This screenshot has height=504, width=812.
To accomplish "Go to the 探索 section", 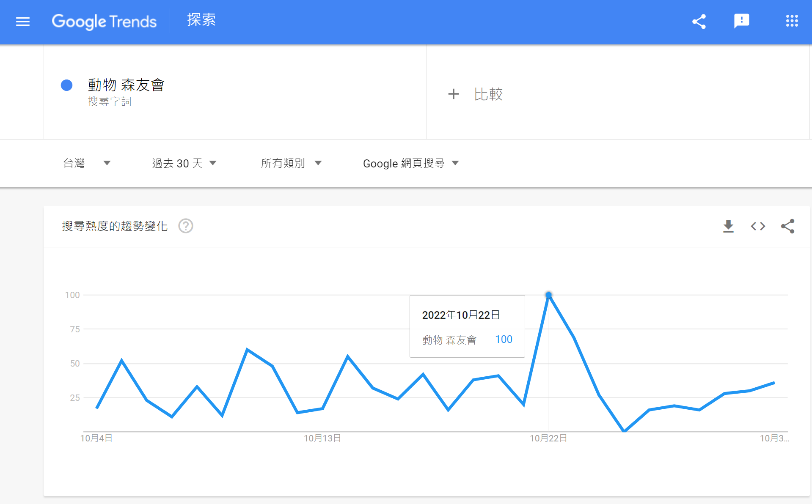I will (201, 20).
